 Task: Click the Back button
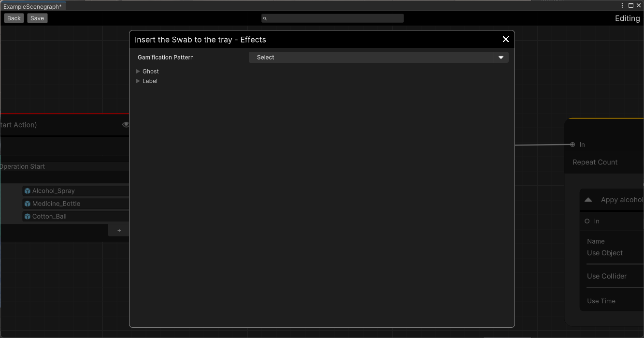pos(14,18)
